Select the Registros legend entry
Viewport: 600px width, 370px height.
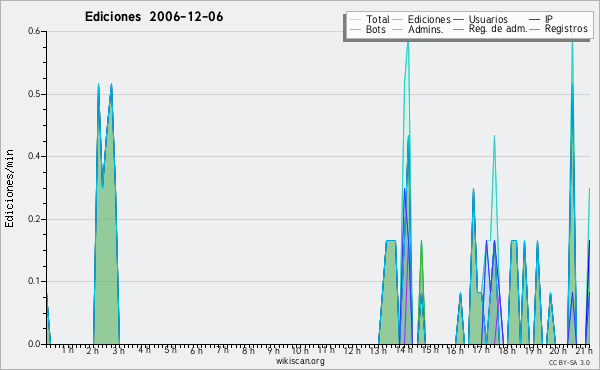point(558,29)
